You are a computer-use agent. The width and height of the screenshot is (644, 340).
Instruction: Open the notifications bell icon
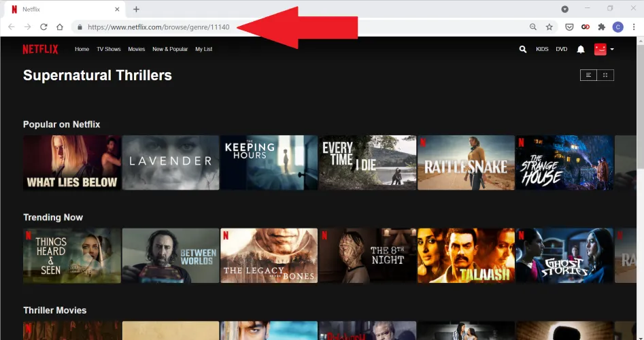581,50
